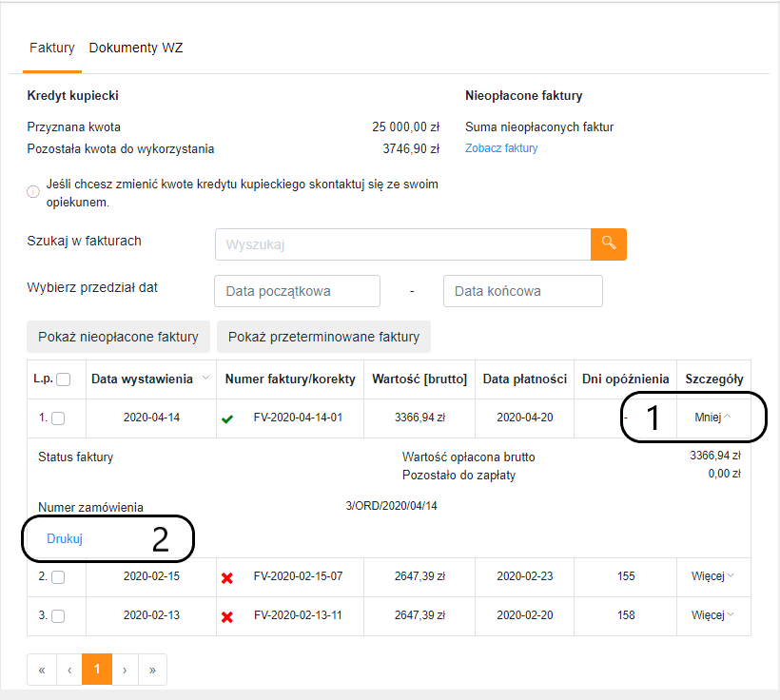Go to previous page arrow
The height and width of the screenshot is (700, 780).
point(69,670)
